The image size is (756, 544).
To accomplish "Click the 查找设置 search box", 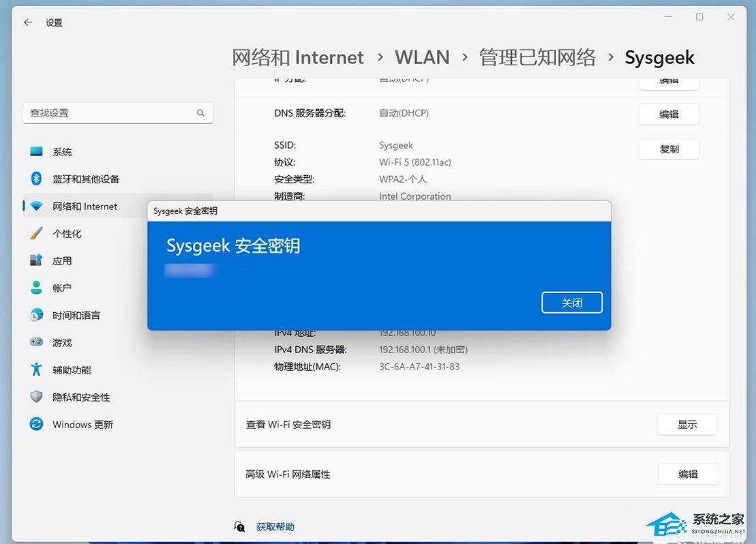I will [x=118, y=112].
